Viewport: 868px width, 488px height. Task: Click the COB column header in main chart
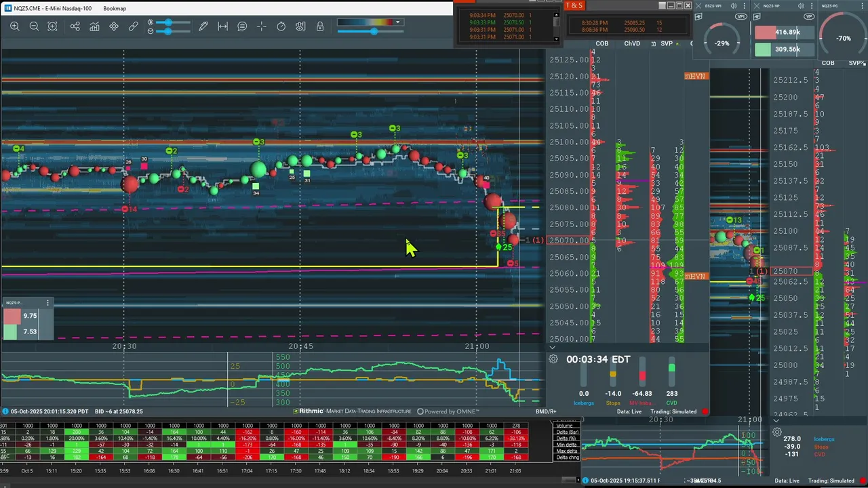pos(601,43)
